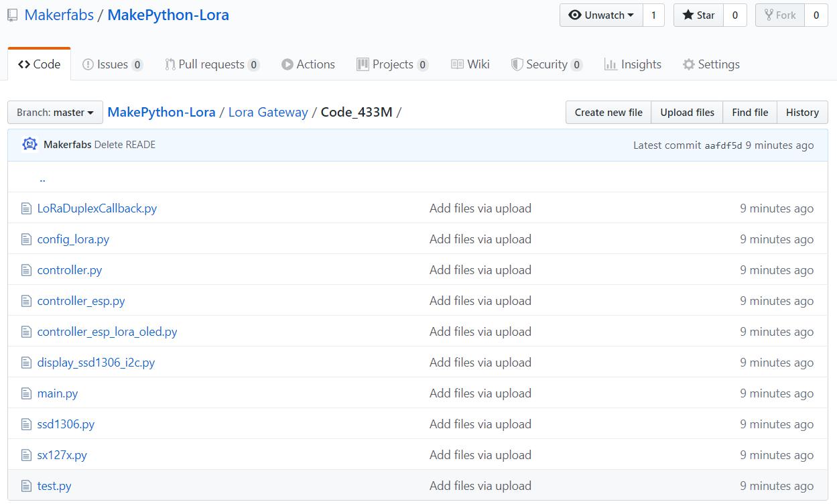
Task: Click Makerfabs author name in commit bar
Action: pos(68,145)
